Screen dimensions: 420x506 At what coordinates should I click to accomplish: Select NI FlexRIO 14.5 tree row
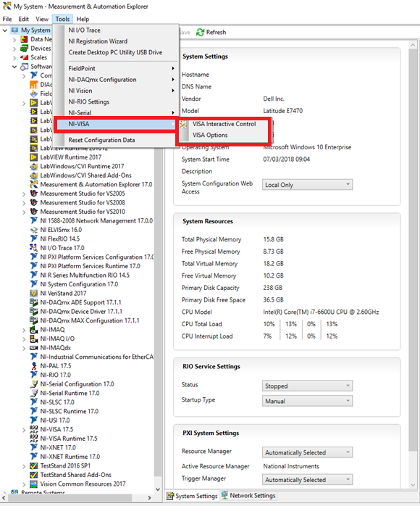(x=59, y=239)
